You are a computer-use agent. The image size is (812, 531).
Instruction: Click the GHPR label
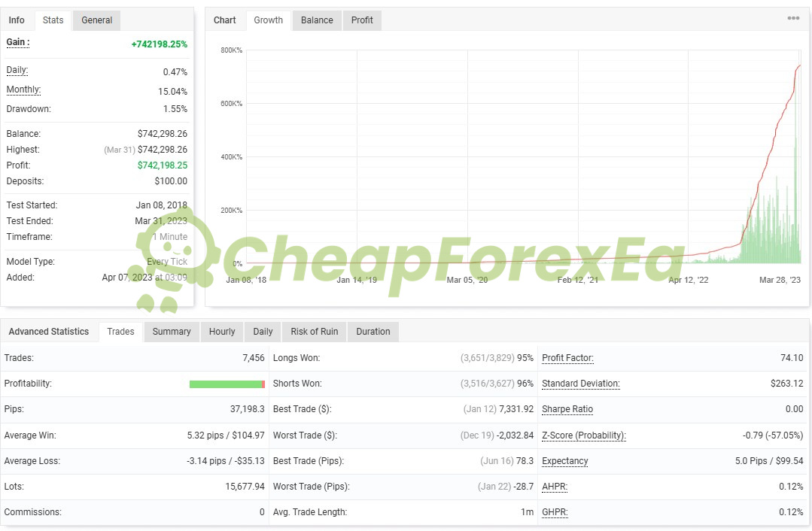[555, 512]
